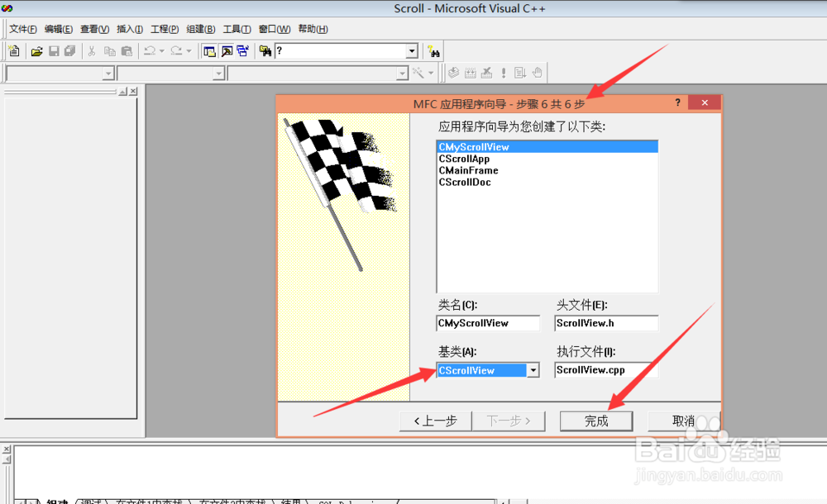The height and width of the screenshot is (504, 827).
Task: Open the 工具(T) menu
Action: coord(237,29)
